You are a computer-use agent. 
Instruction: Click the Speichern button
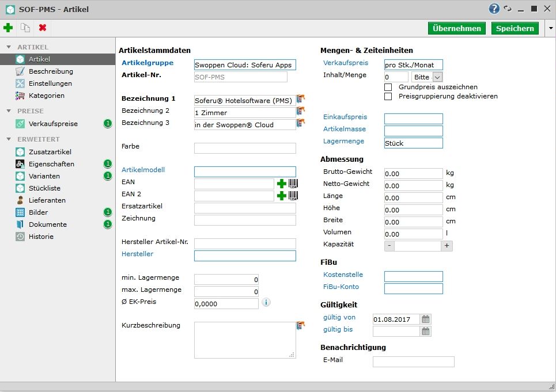515,28
